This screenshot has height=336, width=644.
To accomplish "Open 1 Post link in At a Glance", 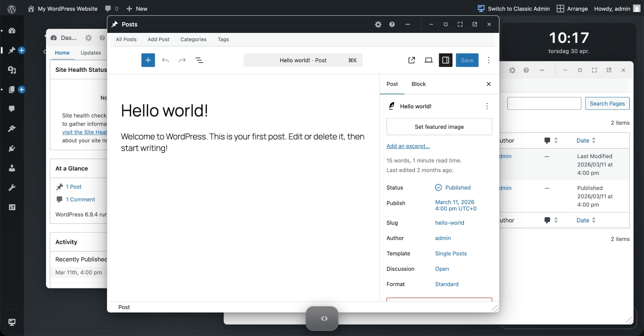I will tap(73, 187).
